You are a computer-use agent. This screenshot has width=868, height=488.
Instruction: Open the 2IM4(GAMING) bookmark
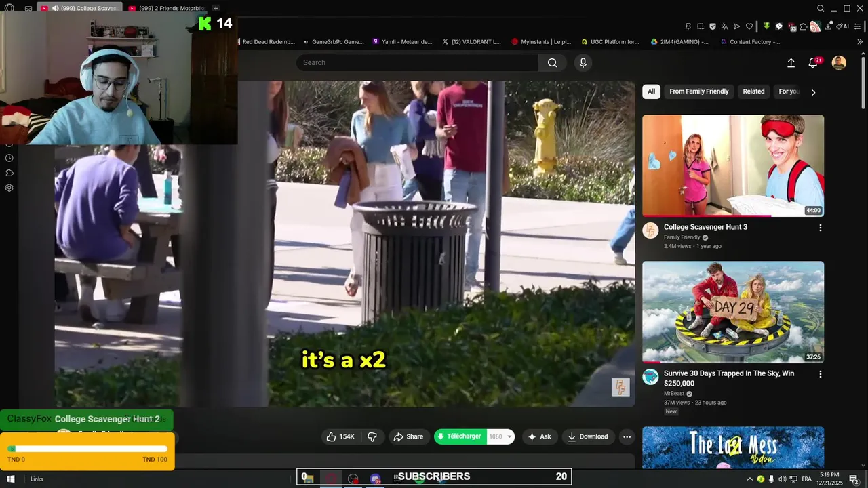(x=679, y=41)
